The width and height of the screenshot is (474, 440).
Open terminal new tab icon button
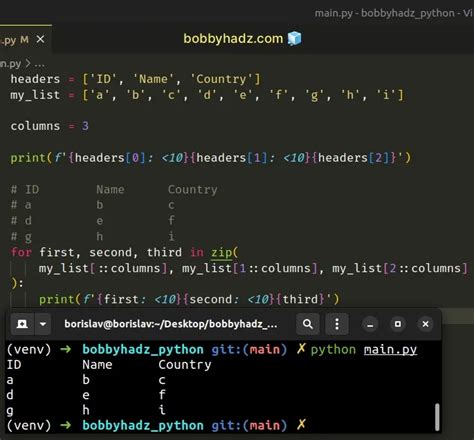pos(22,324)
